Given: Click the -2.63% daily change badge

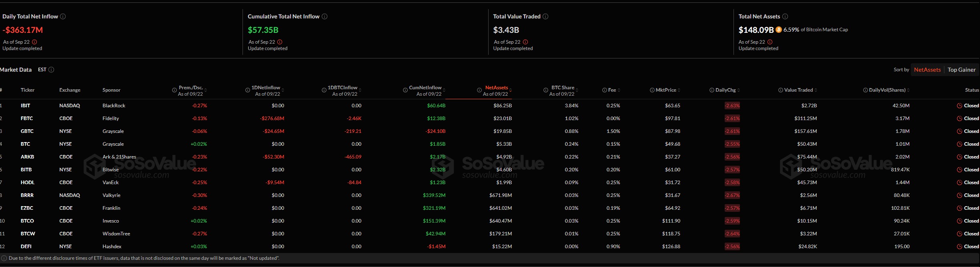Looking at the screenshot, I should point(732,106).
